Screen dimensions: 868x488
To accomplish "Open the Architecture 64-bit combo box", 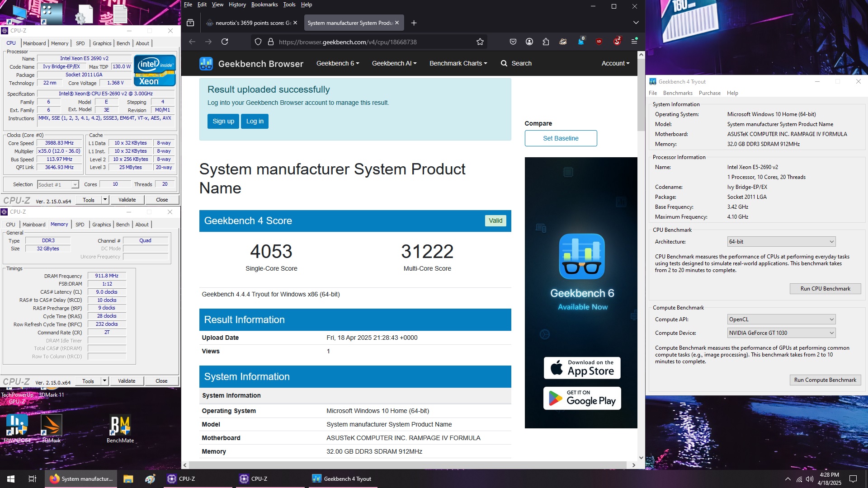I will (781, 242).
